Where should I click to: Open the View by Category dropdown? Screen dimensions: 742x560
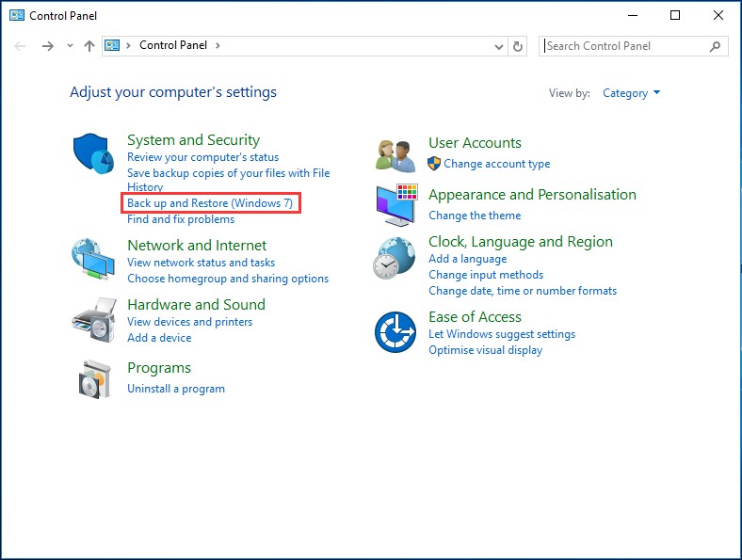pyautogui.click(x=631, y=92)
